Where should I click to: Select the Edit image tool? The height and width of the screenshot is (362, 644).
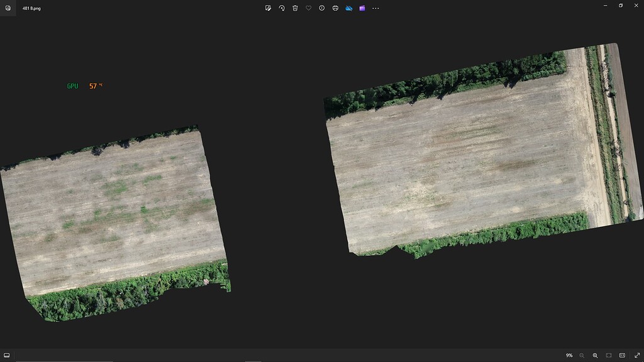coord(268,8)
